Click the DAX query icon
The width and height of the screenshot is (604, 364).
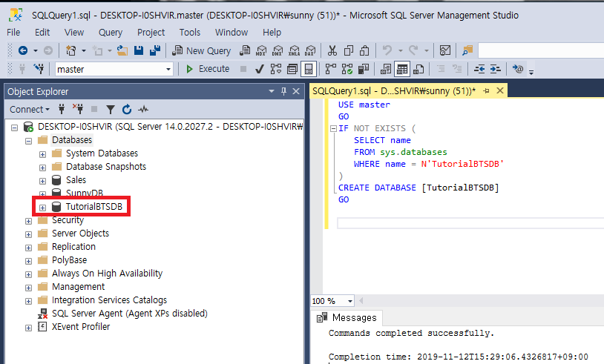point(310,50)
